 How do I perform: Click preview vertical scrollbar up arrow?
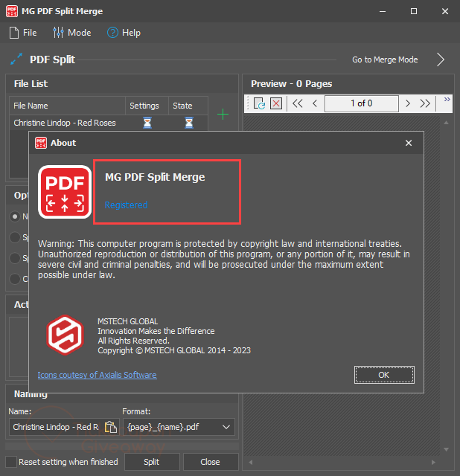[446, 122]
